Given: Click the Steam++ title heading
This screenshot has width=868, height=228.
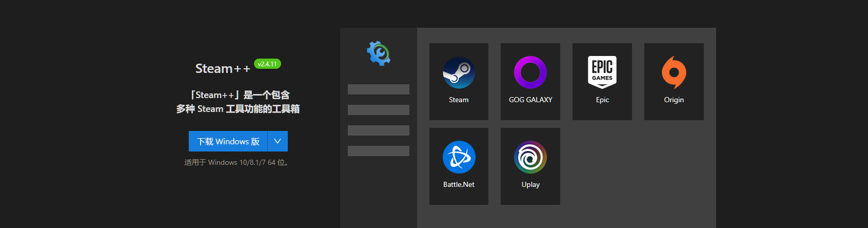Looking at the screenshot, I should [x=223, y=69].
